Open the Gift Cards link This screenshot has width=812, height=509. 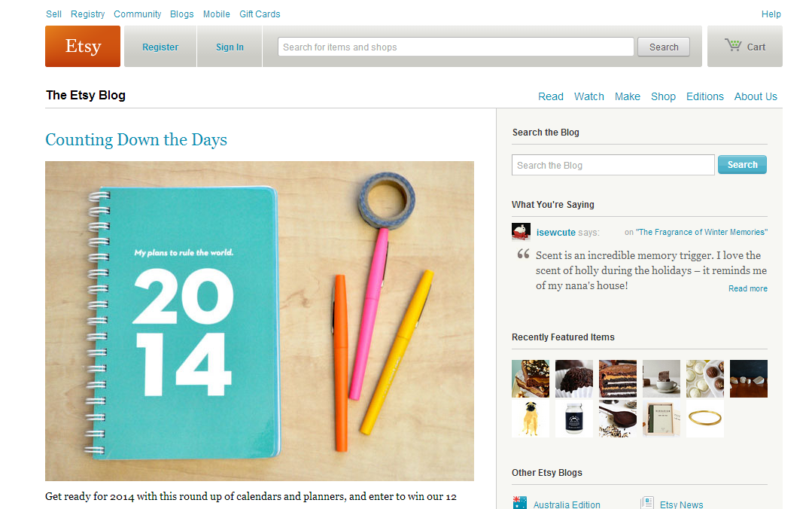(x=260, y=14)
